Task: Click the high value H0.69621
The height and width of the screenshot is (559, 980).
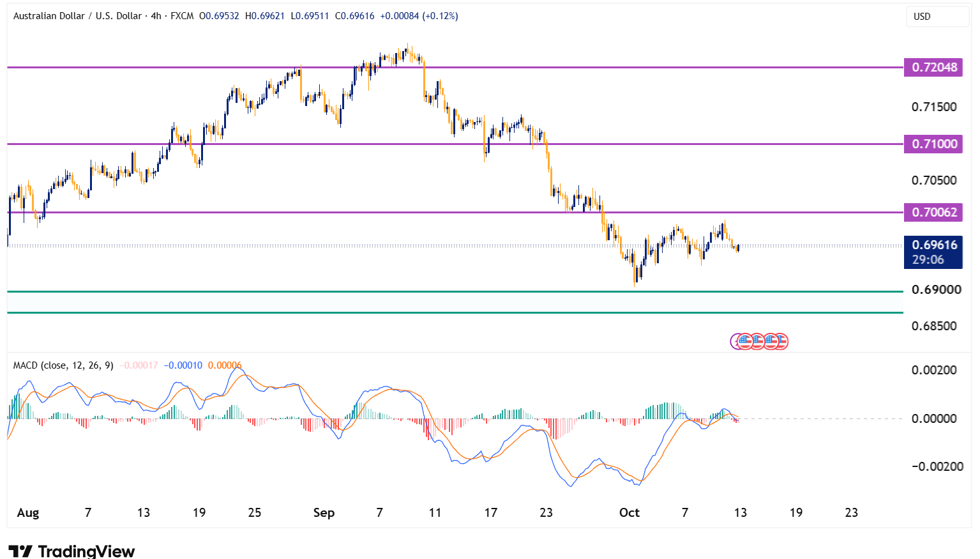Action: 265,16
